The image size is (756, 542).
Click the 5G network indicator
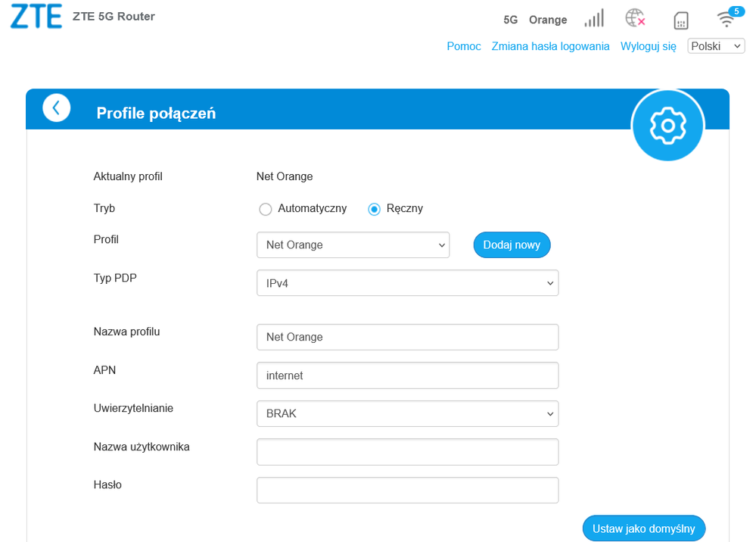pyautogui.click(x=510, y=20)
